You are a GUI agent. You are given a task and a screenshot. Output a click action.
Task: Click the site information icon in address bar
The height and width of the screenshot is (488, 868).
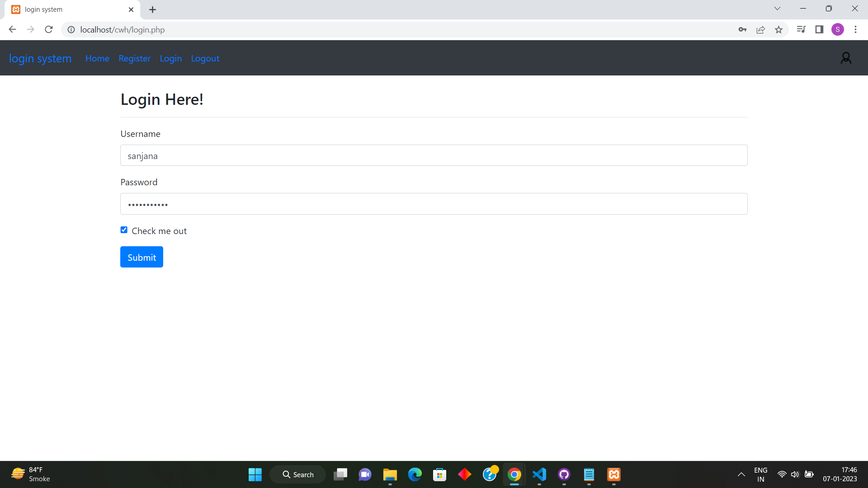point(71,30)
